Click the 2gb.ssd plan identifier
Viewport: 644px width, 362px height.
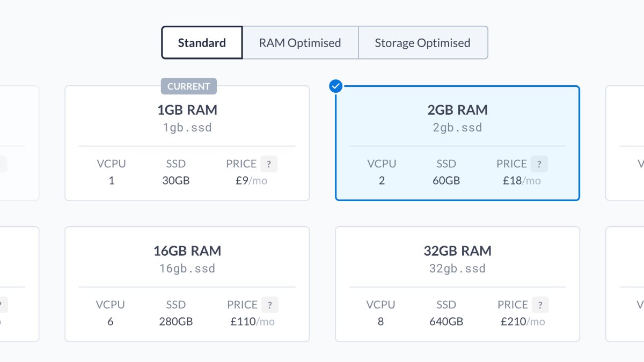click(x=458, y=128)
